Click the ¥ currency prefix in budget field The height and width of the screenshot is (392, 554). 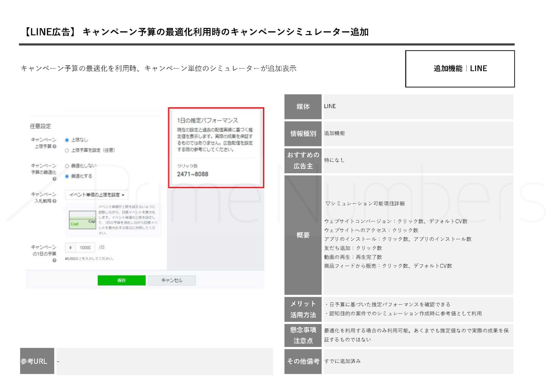click(x=70, y=248)
